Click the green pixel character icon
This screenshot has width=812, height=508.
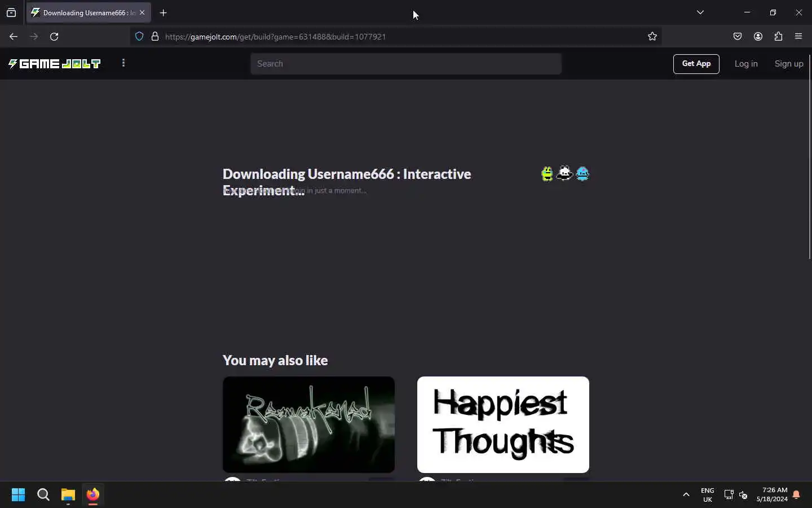coord(547,173)
